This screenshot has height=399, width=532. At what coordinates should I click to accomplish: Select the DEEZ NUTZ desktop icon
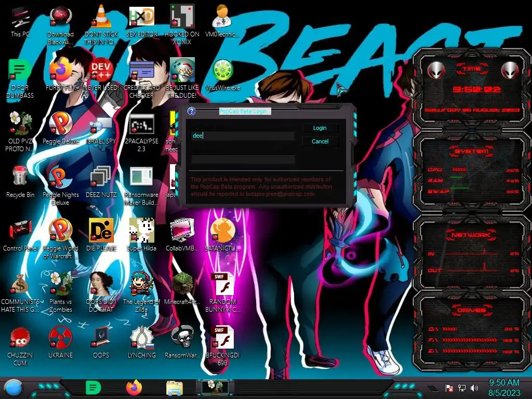[101, 182]
